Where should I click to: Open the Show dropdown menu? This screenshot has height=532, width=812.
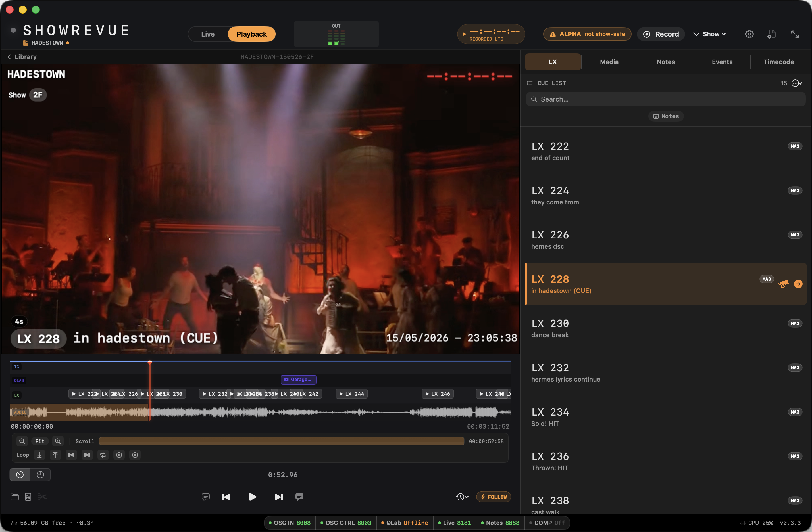709,34
